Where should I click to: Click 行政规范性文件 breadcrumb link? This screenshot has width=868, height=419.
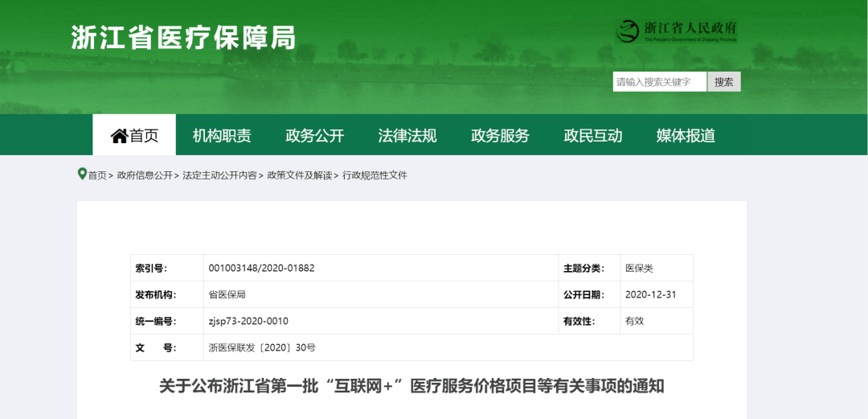(375, 175)
